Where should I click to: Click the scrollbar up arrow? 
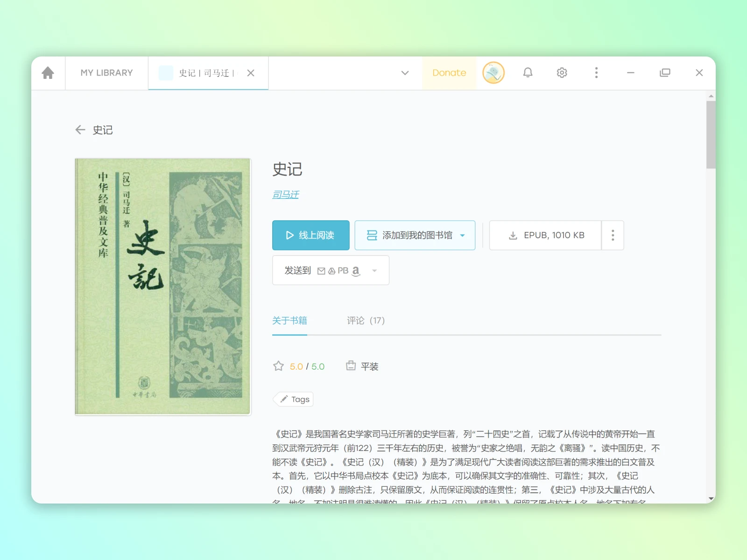click(711, 96)
